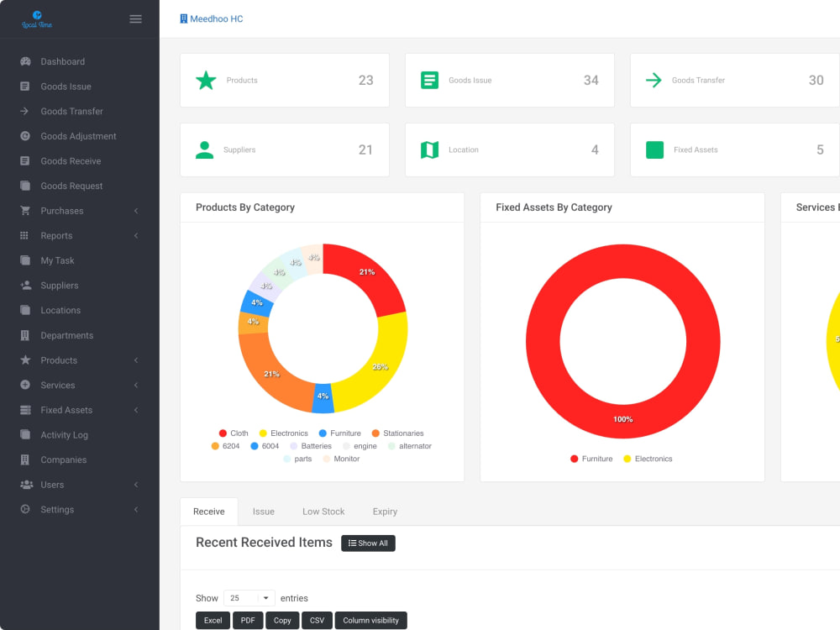Click the Reports grid icon
This screenshot has width=840, height=630.
pyautogui.click(x=24, y=235)
